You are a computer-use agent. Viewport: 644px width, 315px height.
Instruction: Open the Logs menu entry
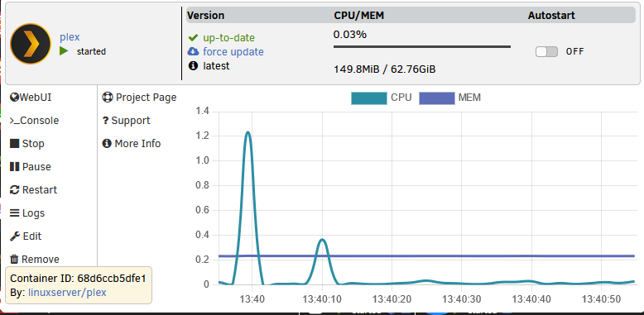click(x=27, y=213)
